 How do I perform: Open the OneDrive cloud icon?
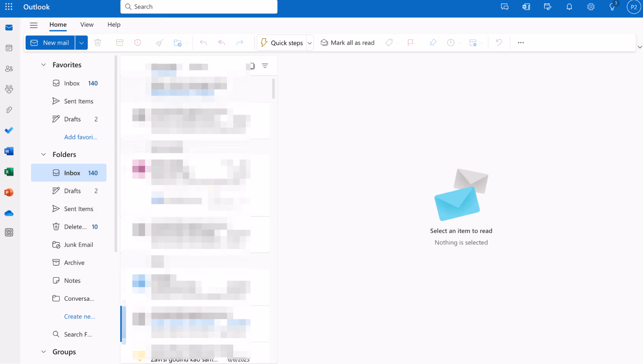[9, 213]
